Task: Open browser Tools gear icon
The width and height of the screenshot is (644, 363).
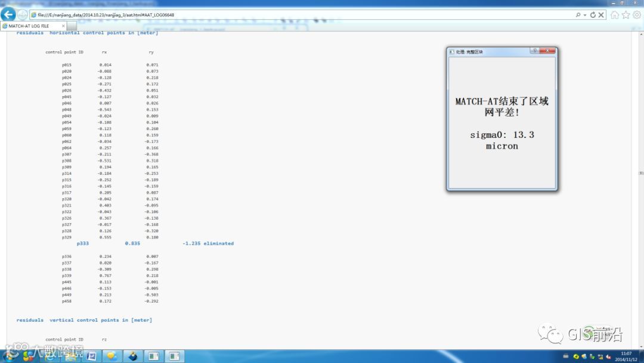Action: tap(637, 15)
